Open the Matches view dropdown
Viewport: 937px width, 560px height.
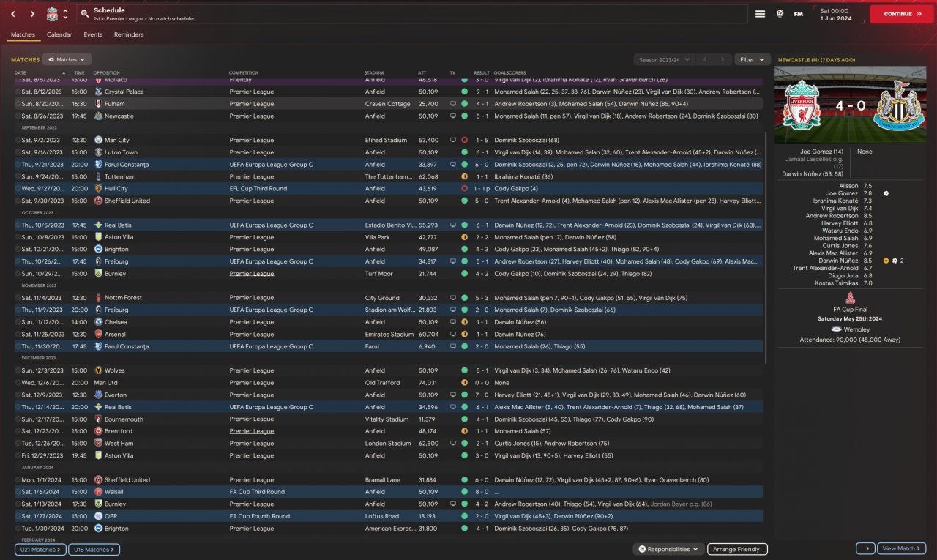(x=67, y=59)
